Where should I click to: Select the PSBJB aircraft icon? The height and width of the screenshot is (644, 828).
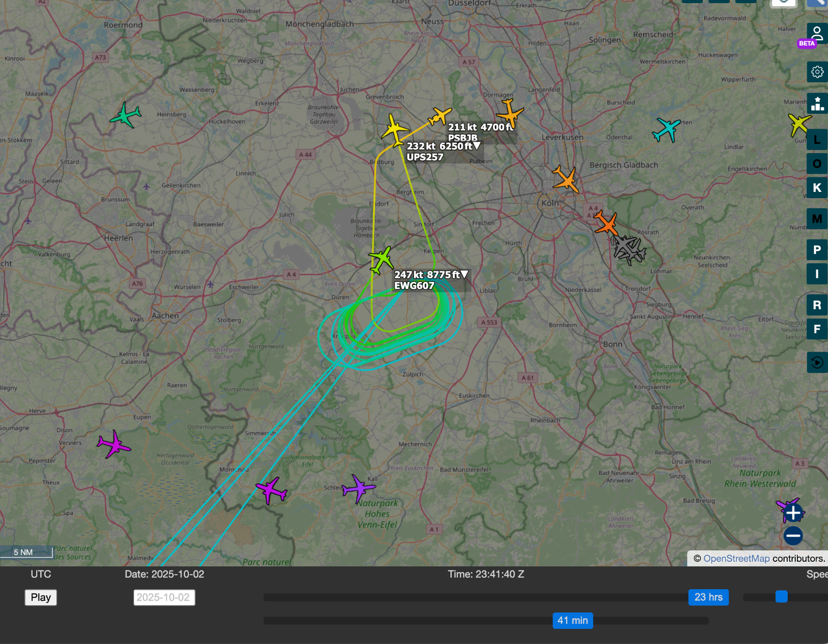point(440,116)
